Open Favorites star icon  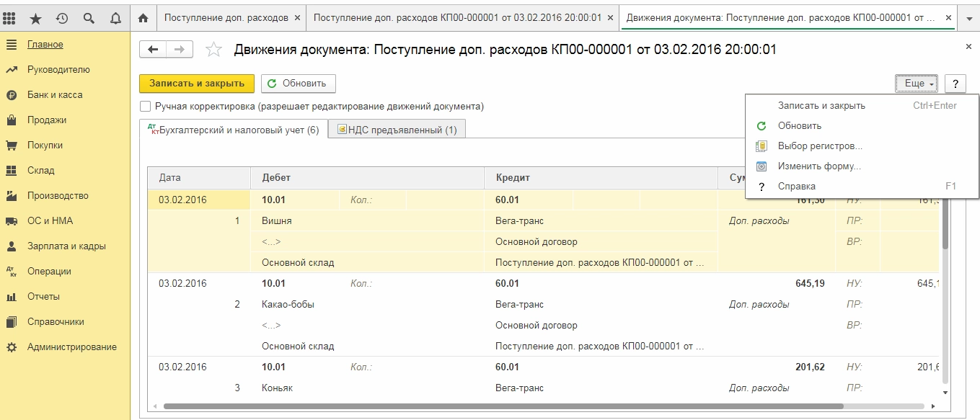click(x=36, y=19)
